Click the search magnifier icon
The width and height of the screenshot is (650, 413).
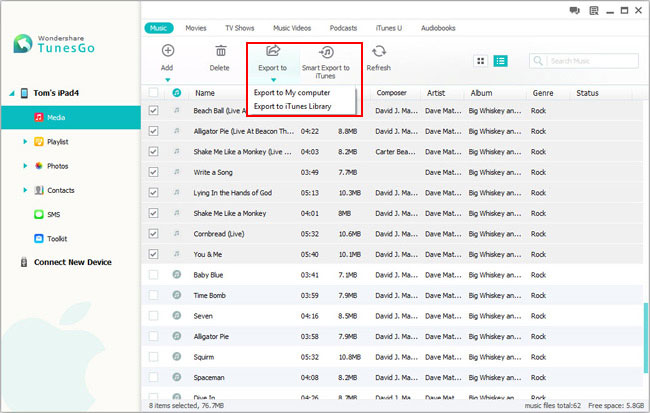click(538, 61)
